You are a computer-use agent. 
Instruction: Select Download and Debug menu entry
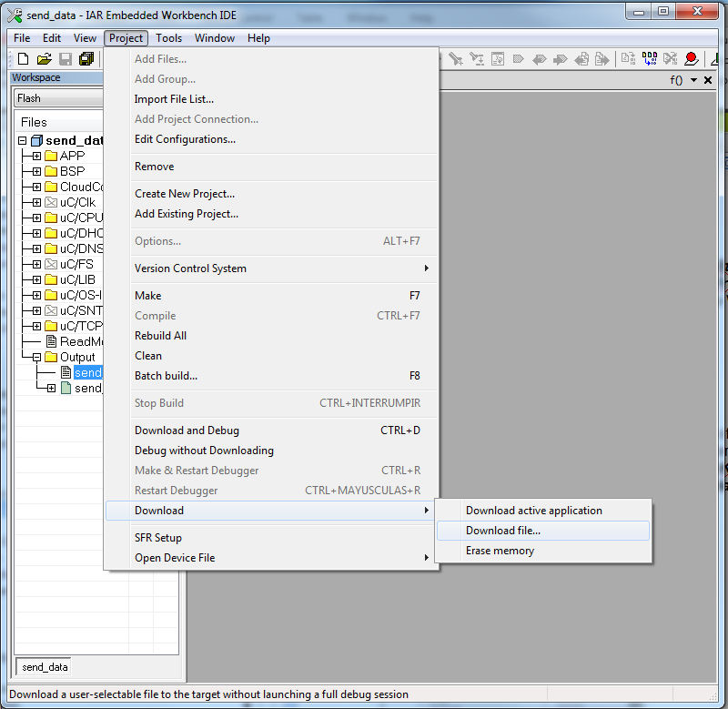187,430
